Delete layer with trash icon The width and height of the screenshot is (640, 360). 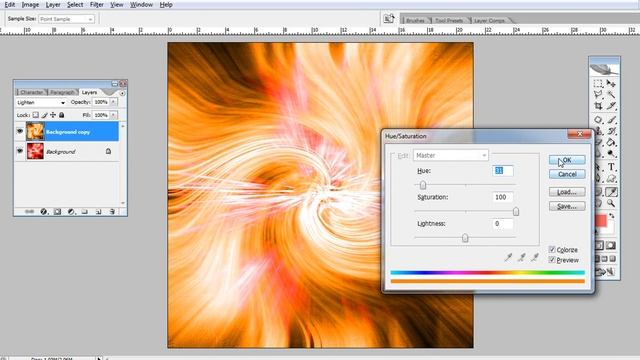click(x=112, y=211)
